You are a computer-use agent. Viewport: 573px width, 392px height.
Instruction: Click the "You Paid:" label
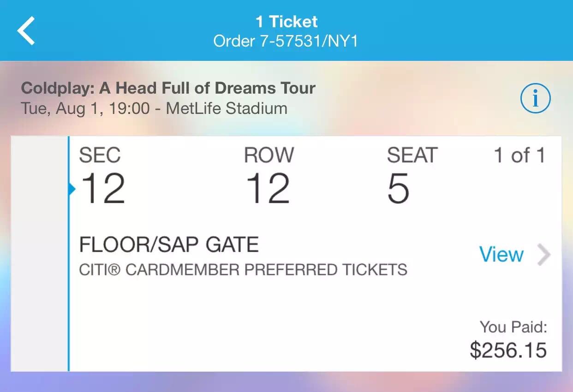pyautogui.click(x=513, y=327)
